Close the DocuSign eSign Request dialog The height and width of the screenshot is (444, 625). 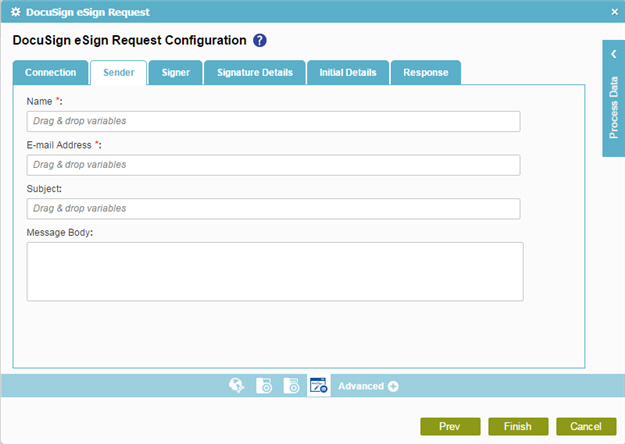click(615, 12)
